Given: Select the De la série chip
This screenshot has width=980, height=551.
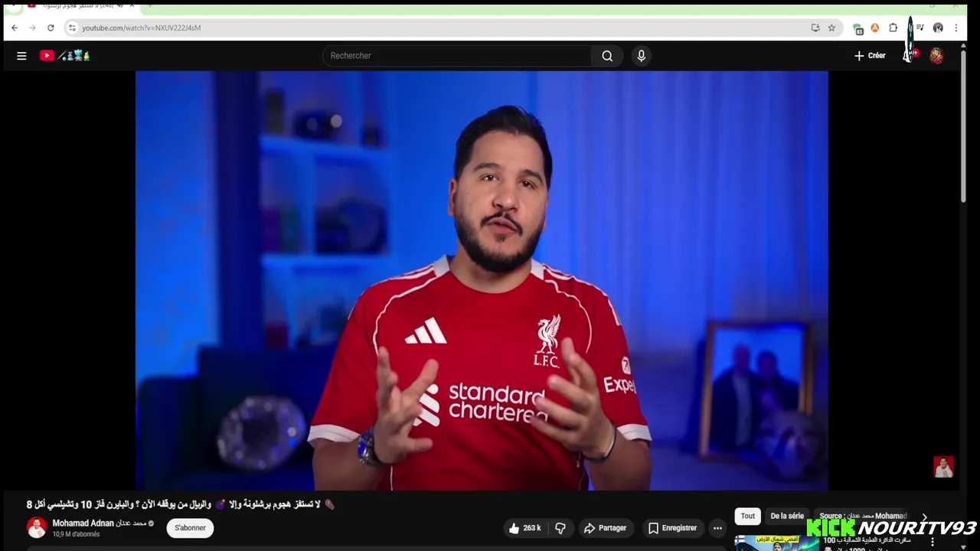Looking at the screenshot, I should point(787,517).
